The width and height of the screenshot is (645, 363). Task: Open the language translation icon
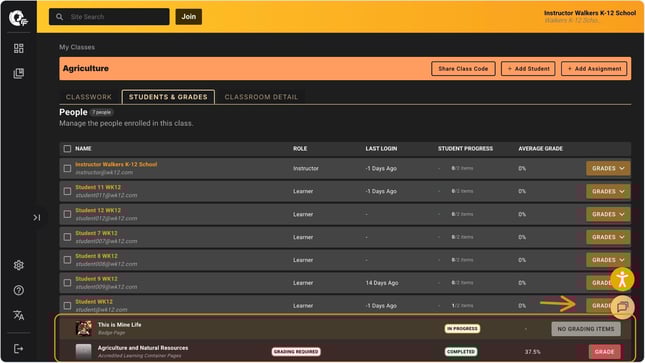19,315
